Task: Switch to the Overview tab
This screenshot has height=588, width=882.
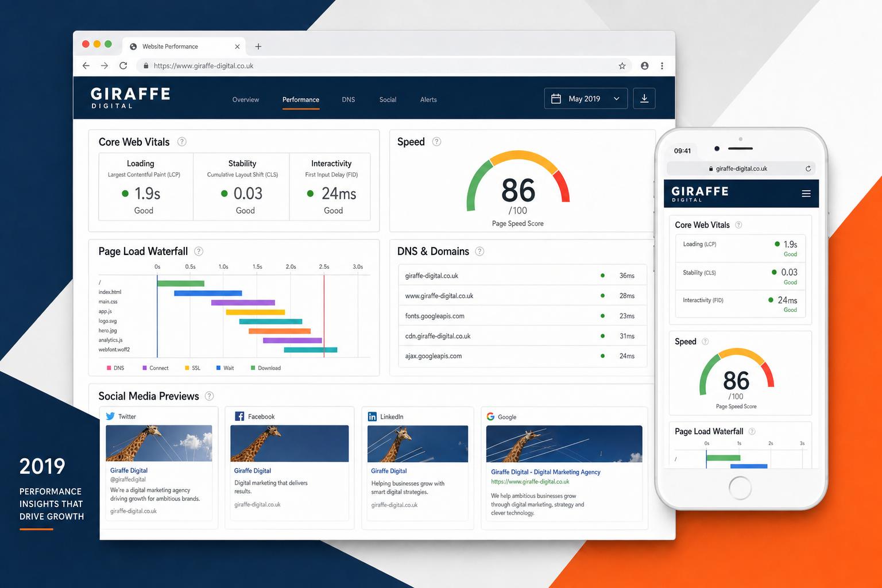Action: point(246,100)
